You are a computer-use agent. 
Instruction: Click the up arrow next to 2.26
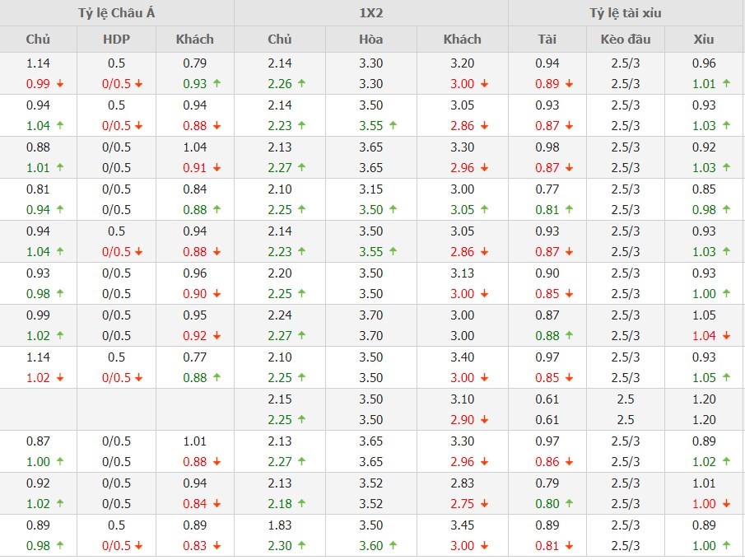point(301,83)
